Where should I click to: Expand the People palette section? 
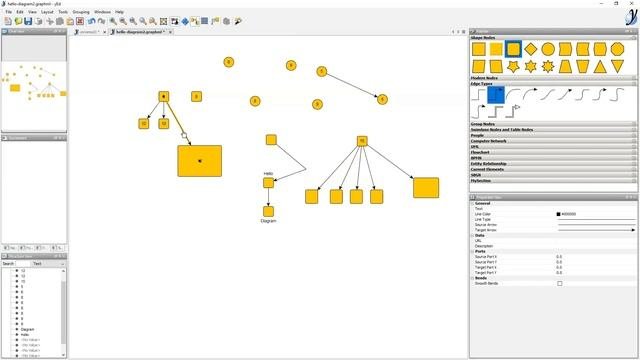pyautogui.click(x=553, y=136)
